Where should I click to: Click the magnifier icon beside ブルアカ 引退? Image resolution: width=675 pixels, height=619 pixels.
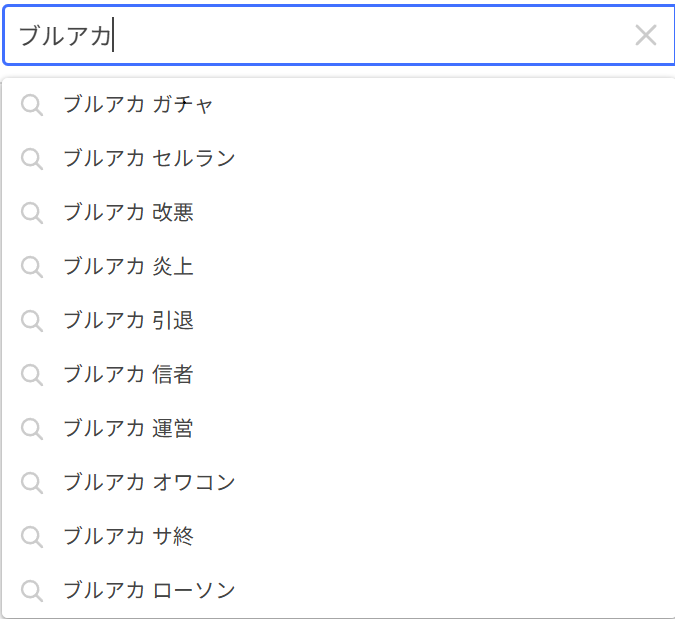pyautogui.click(x=32, y=322)
